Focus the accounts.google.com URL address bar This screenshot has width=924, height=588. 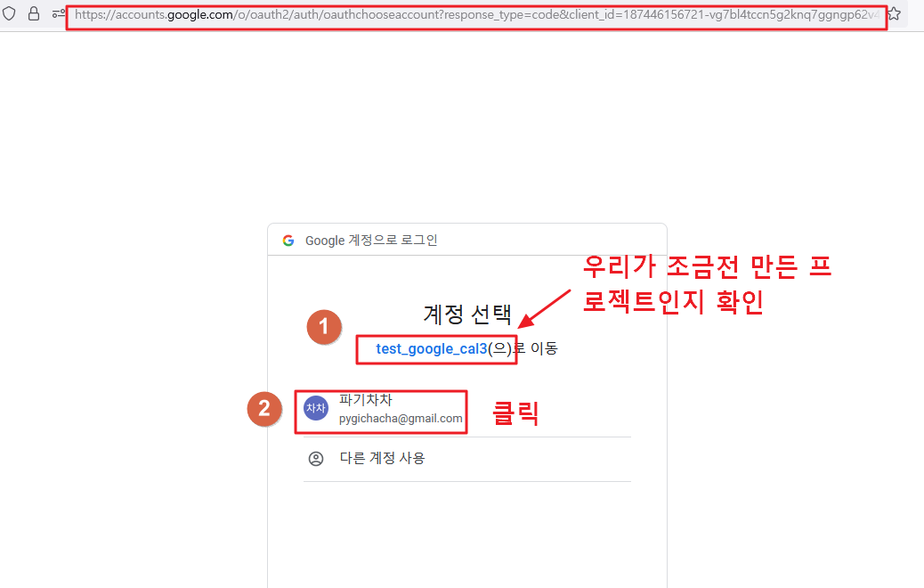pos(476,15)
